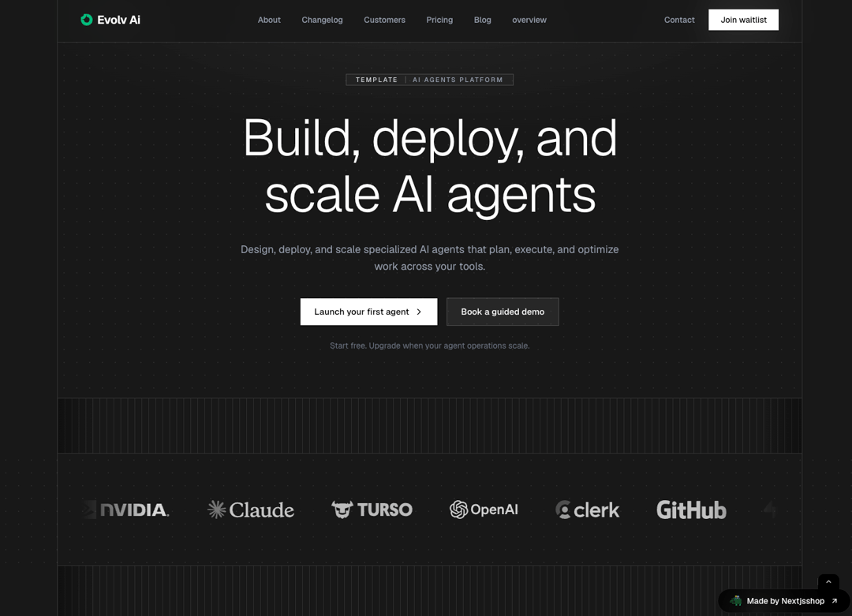Open the Contact link
The height and width of the screenshot is (616, 852).
(679, 20)
